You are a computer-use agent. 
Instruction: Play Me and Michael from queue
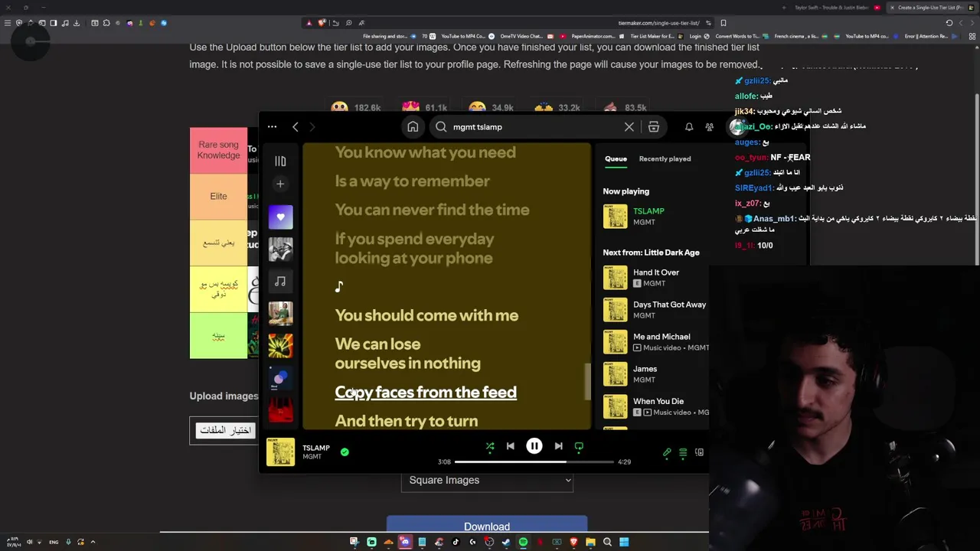655,342
